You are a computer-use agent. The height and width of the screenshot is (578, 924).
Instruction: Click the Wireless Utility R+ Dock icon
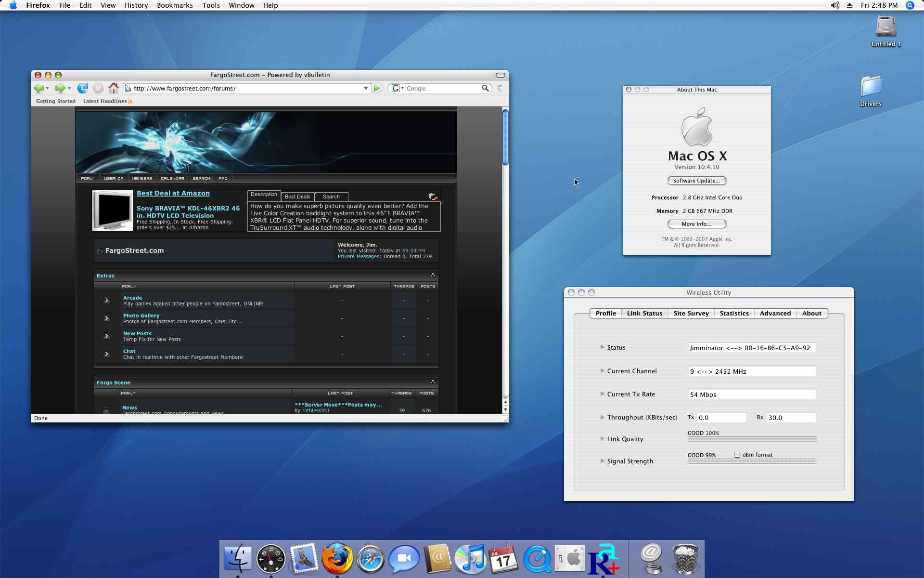tap(604, 559)
